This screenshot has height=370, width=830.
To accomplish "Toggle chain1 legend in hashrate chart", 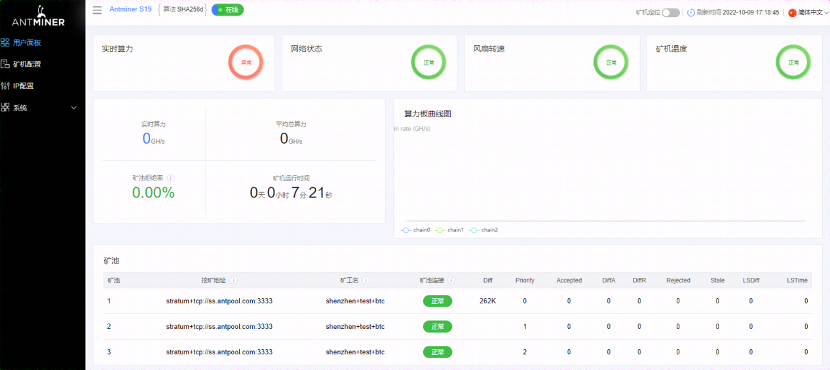I will pos(449,230).
